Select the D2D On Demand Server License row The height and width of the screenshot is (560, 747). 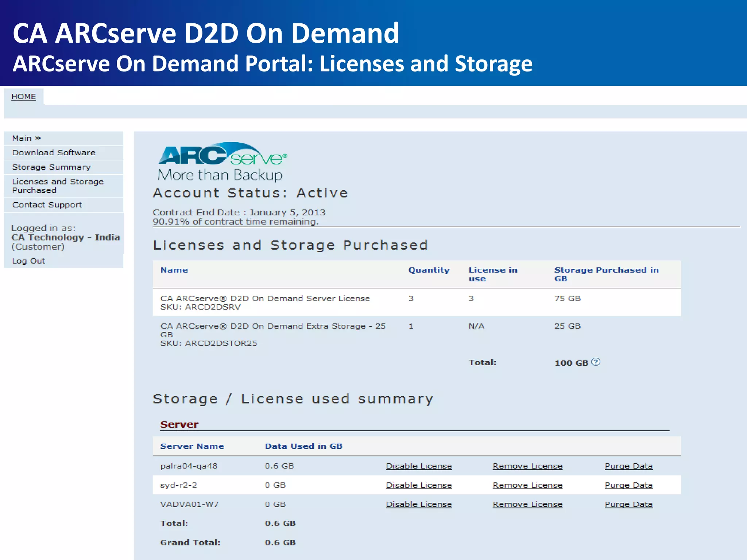tap(417, 303)
